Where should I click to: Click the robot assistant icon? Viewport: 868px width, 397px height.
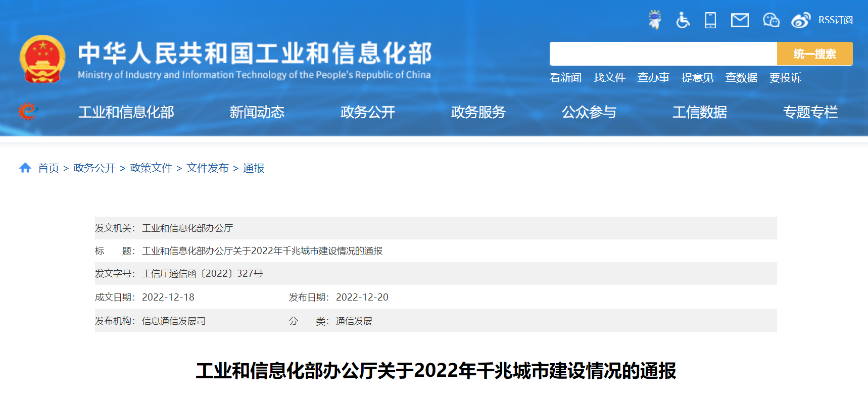coord(655,20)
